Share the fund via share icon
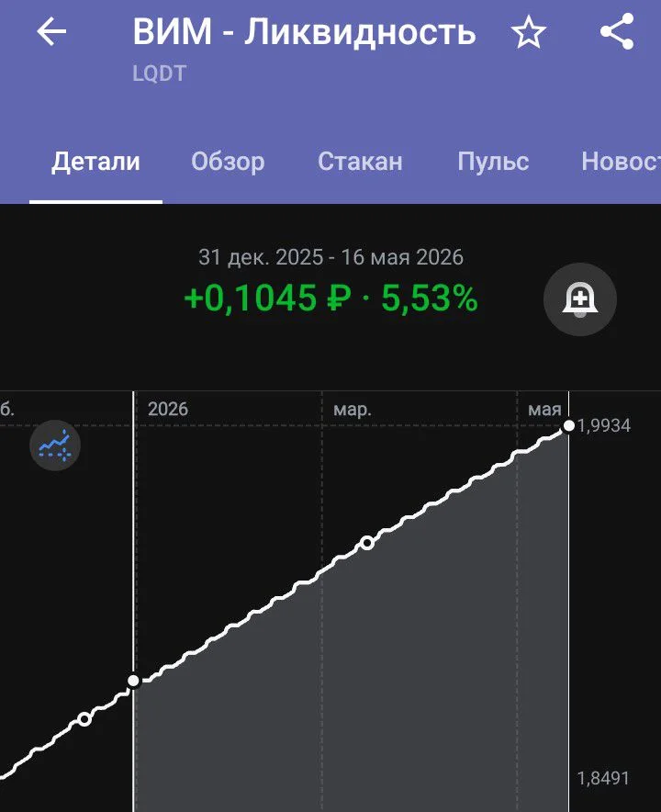 tap(617, 31)
